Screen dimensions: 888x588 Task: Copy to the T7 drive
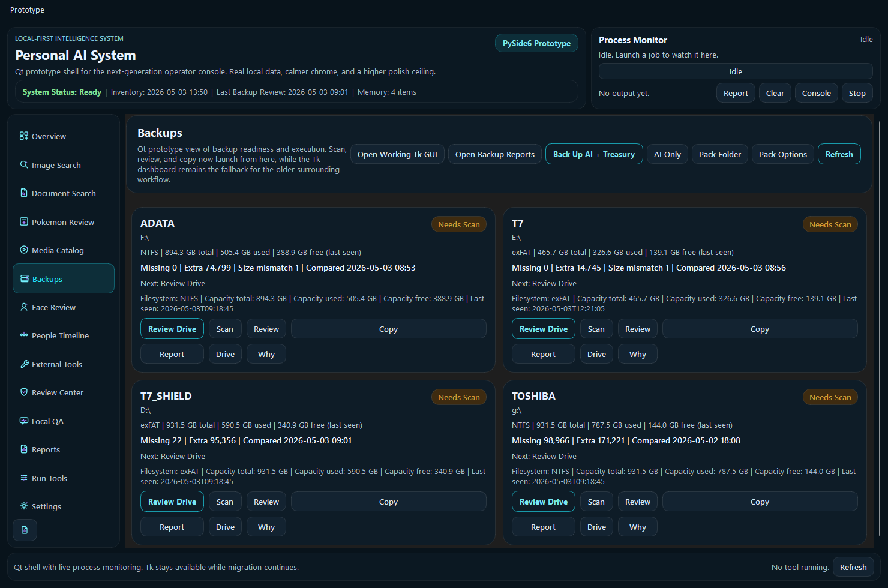coord(760,329)
